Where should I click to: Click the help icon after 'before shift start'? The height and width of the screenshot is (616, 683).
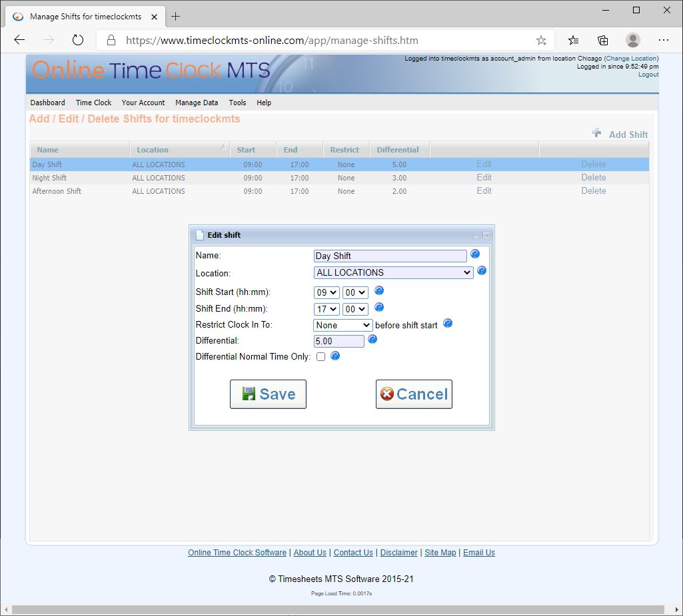[x=447, y=323]
